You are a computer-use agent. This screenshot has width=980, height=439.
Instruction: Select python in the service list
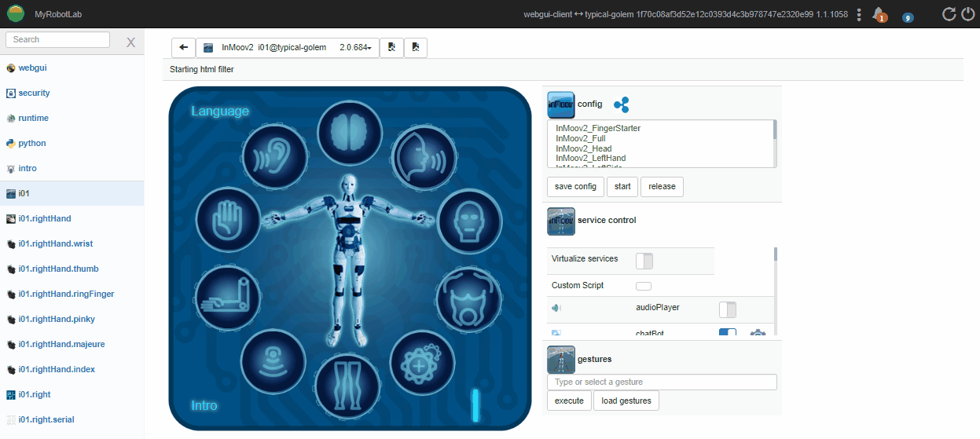pyautogui.click(x=32, y=143)
